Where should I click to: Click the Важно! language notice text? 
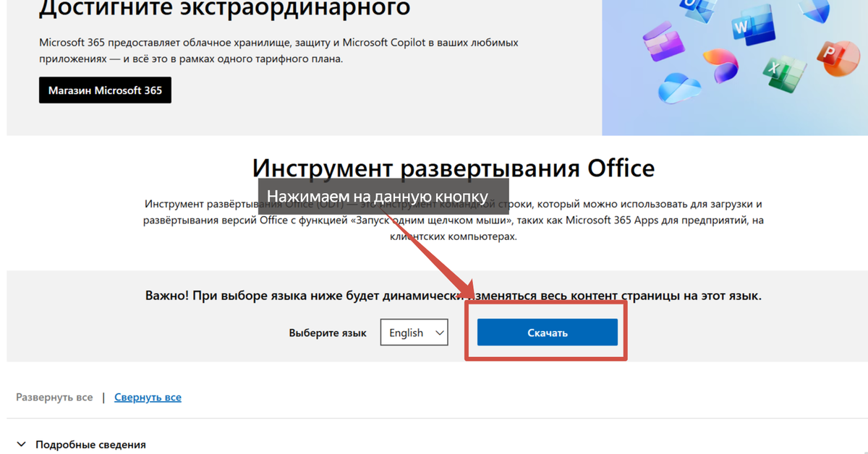tap(454, 296)
